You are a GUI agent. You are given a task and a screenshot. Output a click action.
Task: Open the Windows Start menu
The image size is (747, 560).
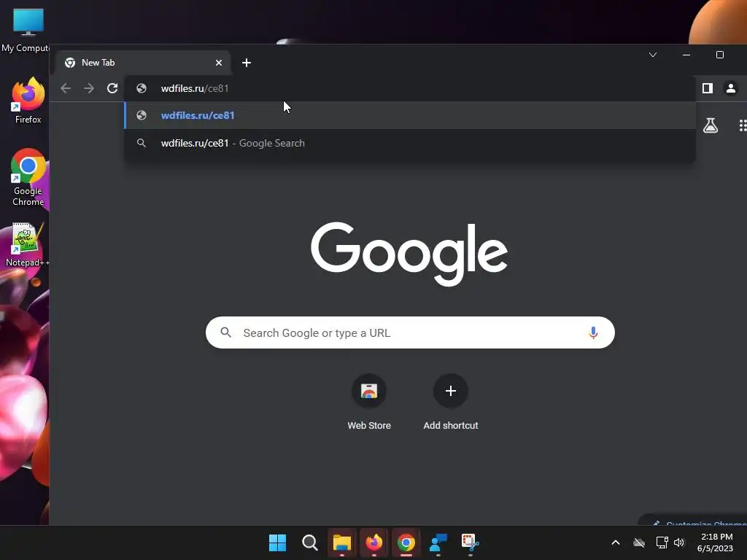[277, 542]
